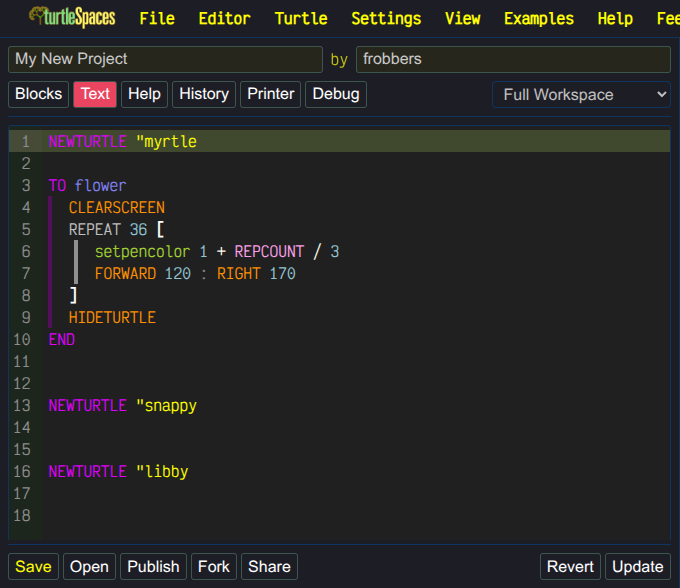
Task: Share the project
Action: tap(269, 566)
